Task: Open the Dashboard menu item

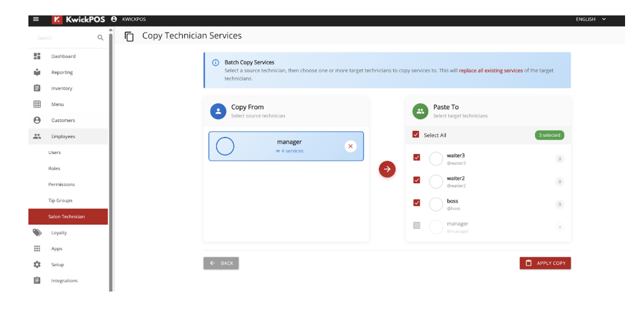Action: [x=68, y=56]
